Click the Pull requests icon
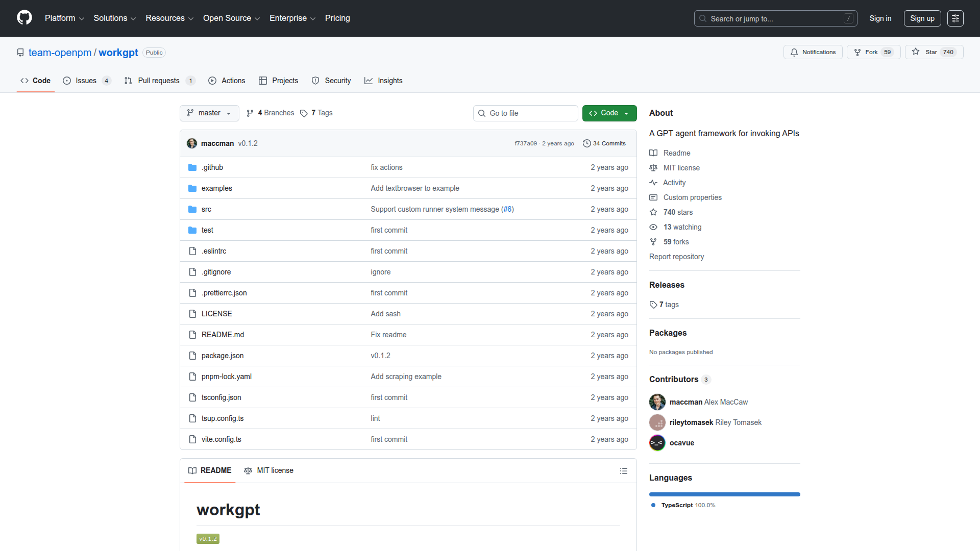Viewport: 980px width, 551px height. point(128,81)
